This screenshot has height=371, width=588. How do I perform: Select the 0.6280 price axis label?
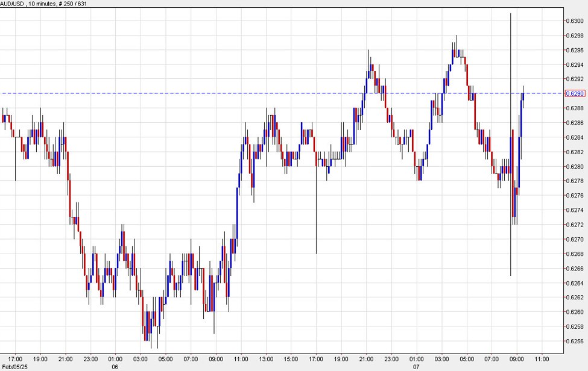click(x=574, y=167)
